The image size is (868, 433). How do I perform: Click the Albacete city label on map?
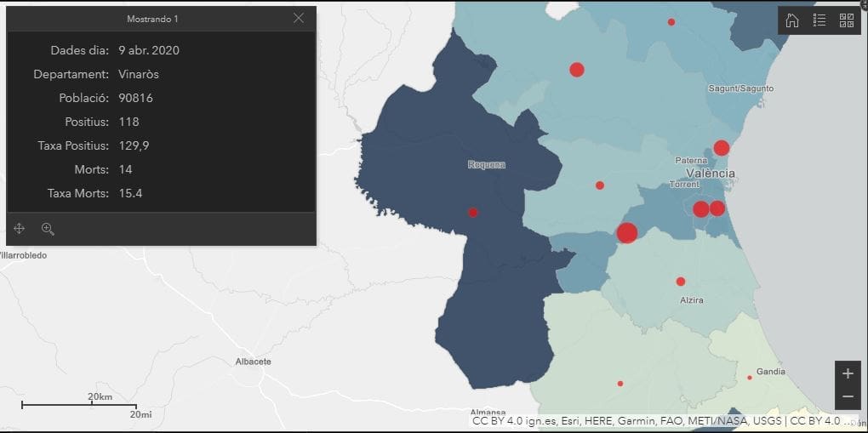253,362
